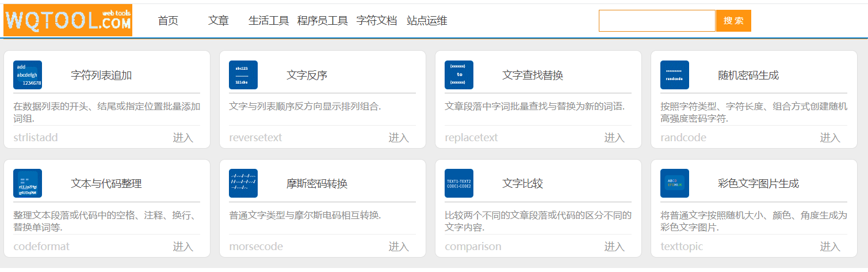Click 进入 on the reversetext card
Image resolution: width=868 pixels, height=272 pixels.
pyautogui.click(x=399, y=138)
